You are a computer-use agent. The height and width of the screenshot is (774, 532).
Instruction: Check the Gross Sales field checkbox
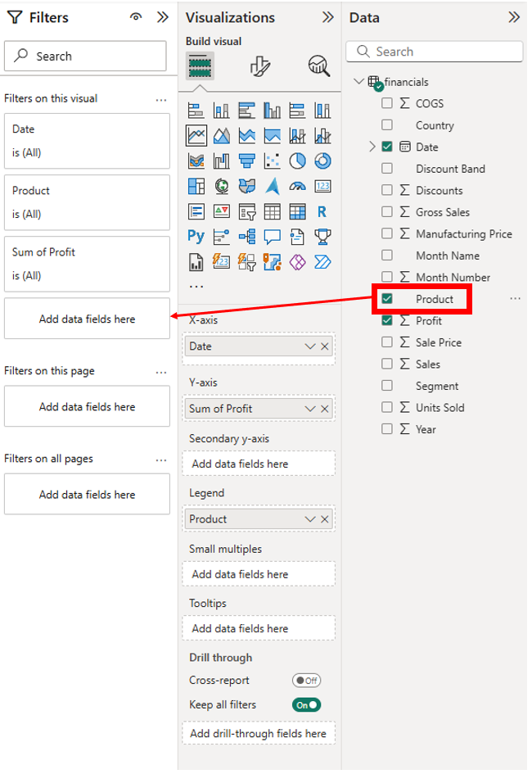point(387,211)
